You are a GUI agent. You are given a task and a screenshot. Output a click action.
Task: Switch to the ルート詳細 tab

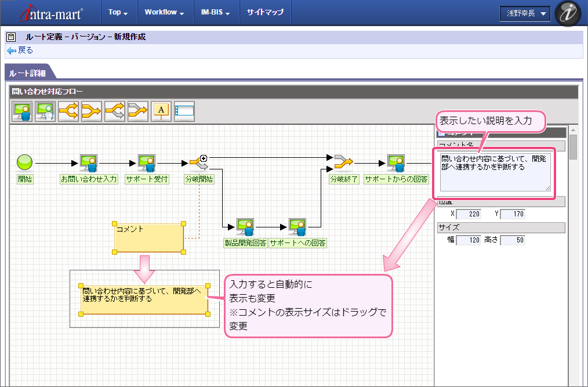point(28,73)
